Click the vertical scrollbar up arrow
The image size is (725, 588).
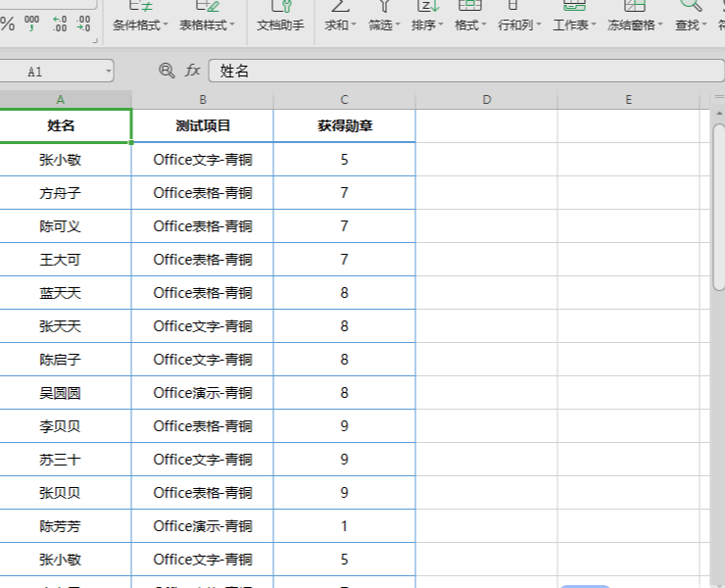click(x=719, y=113)
